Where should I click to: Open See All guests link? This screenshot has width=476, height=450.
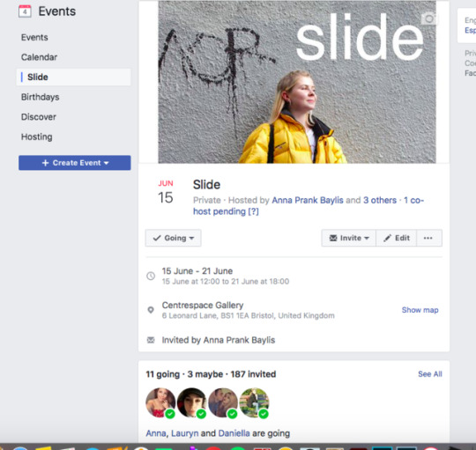pos(430,374)
